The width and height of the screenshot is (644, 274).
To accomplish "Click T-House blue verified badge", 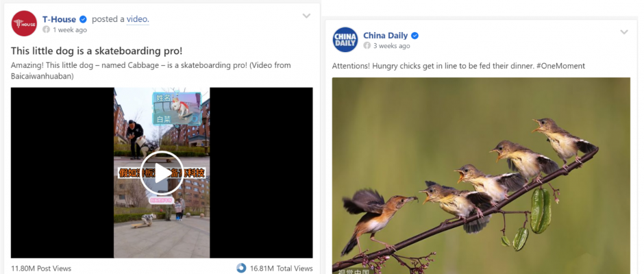I will [x=83, y=19].
